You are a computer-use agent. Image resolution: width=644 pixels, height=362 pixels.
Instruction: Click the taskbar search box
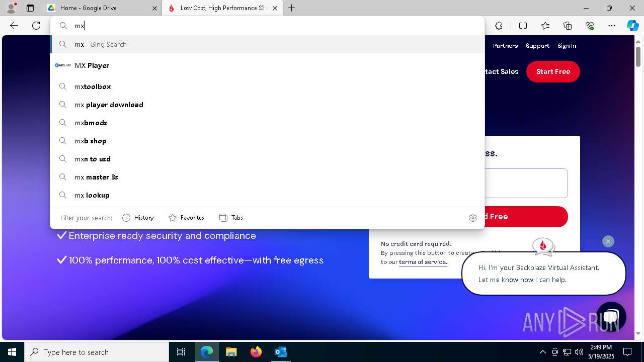(x=97, y=352)
